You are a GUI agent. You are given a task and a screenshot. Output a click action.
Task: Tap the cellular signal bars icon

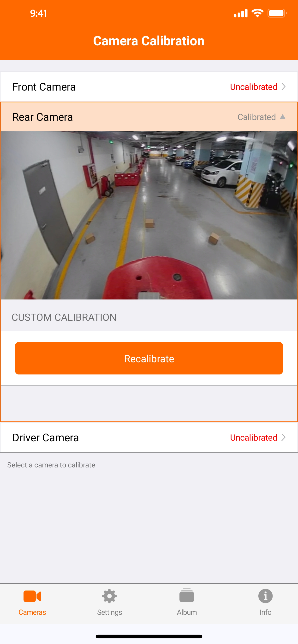point(241,13)
